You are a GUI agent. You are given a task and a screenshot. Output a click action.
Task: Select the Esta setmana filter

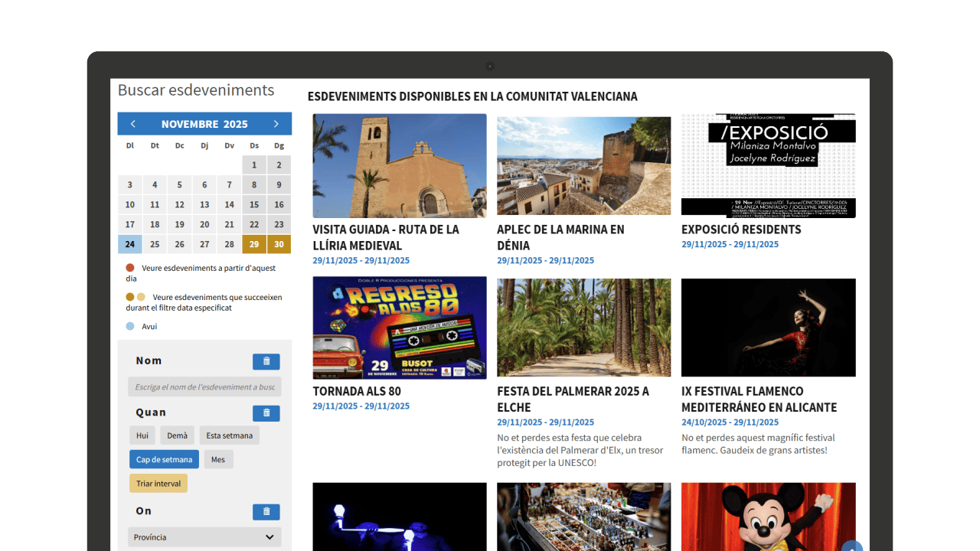[x=229, y=435]
